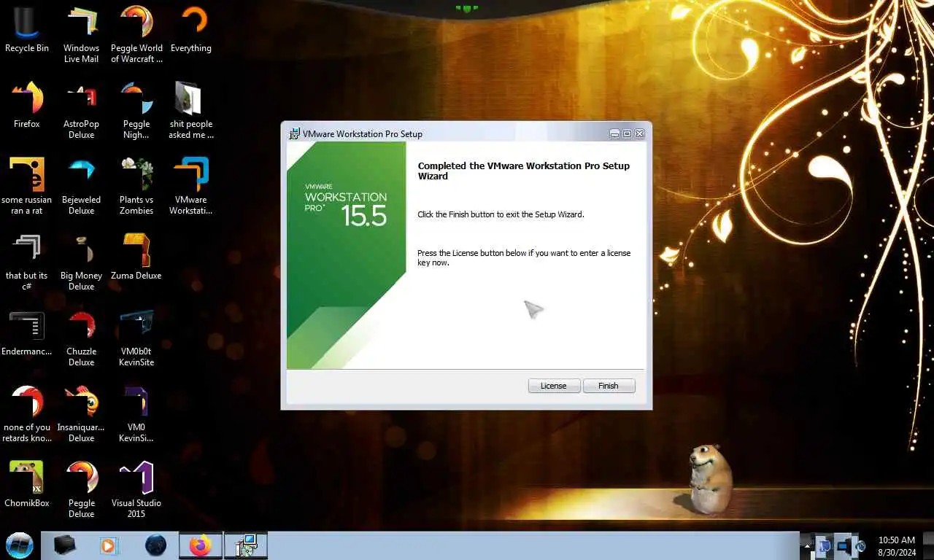The height and width of the screenshot is (560, 934).
Task: Select Plants vs Zombies desktop icon
Action: [136, 187]
